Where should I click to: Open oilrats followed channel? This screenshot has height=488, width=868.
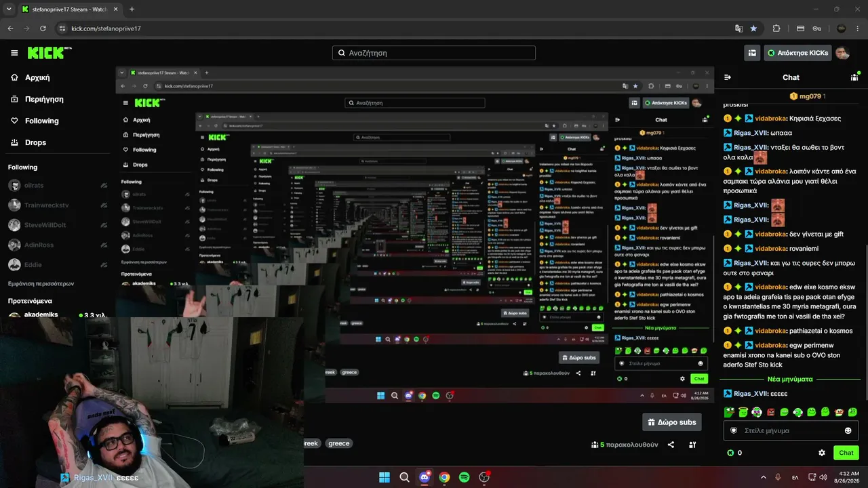coord(58,186)
